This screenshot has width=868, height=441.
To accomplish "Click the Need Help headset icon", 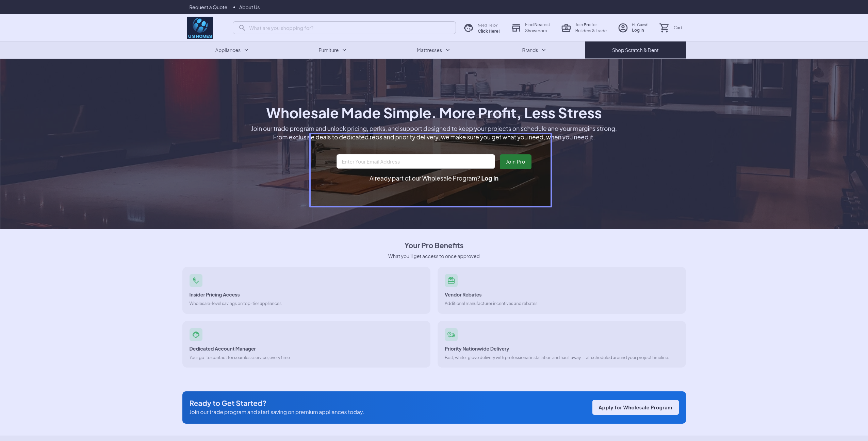I will click(469, 28).
